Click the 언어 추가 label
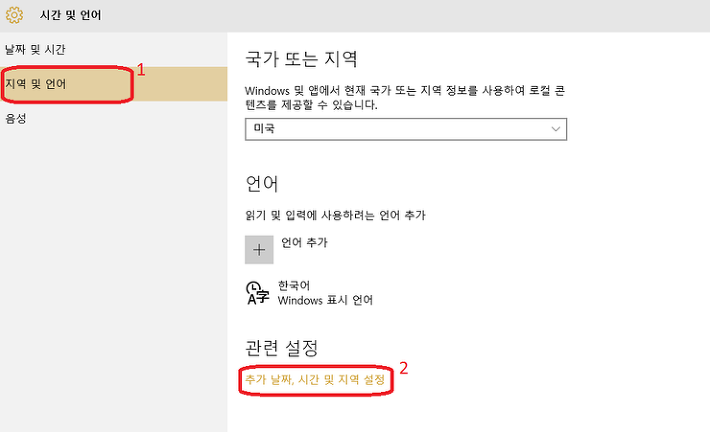The width and height of the screenshot is (710, 432). 304,243
